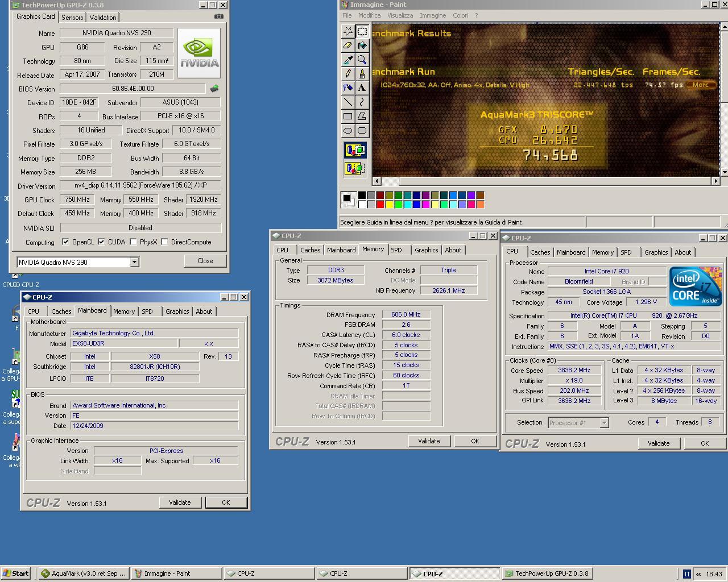Open Graphics tab in CPU-Z CPU window

pyautogui.click(x=656, y=252)
